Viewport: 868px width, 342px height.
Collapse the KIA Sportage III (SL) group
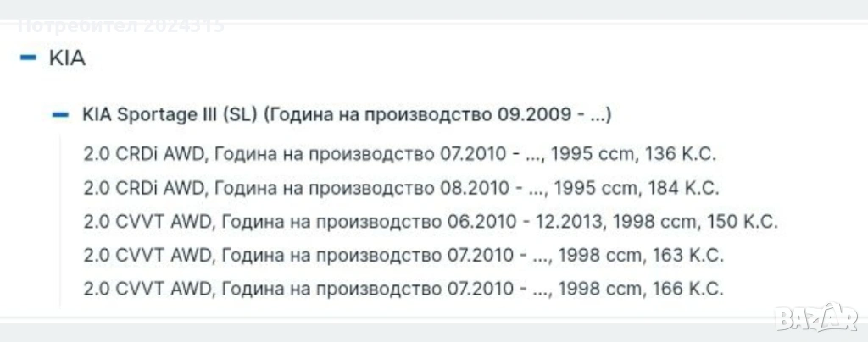click(59, 115)
